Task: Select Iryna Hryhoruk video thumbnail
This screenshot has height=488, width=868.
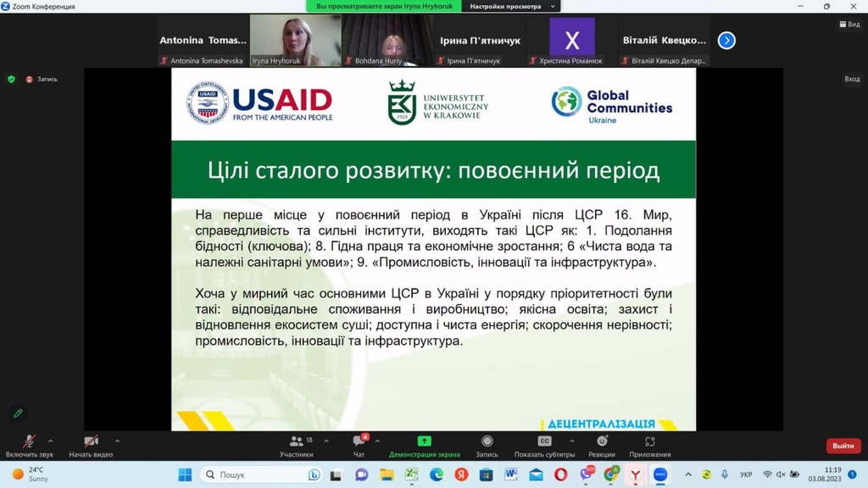Action: pyautogui.click(x=296, y=41)
